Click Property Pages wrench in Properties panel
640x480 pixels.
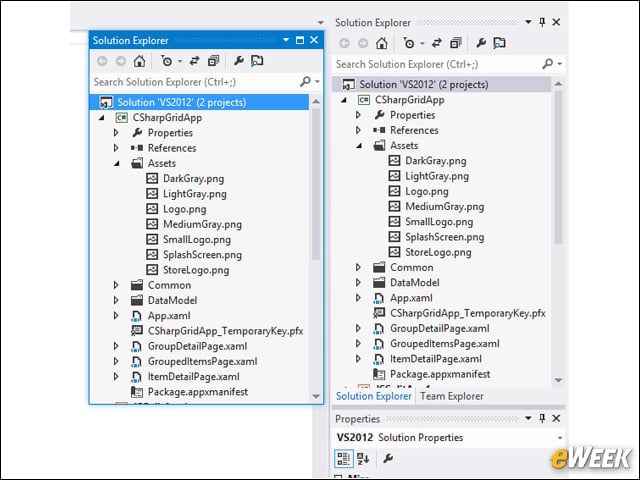click(x=388, y=459)
